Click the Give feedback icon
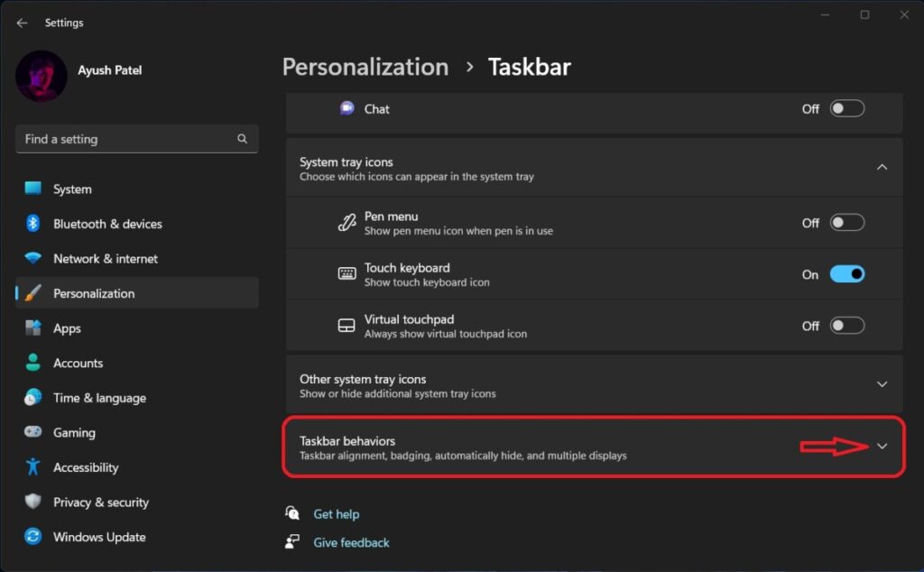This screenshot has width=924, height=572. click(x=292, y=541)
